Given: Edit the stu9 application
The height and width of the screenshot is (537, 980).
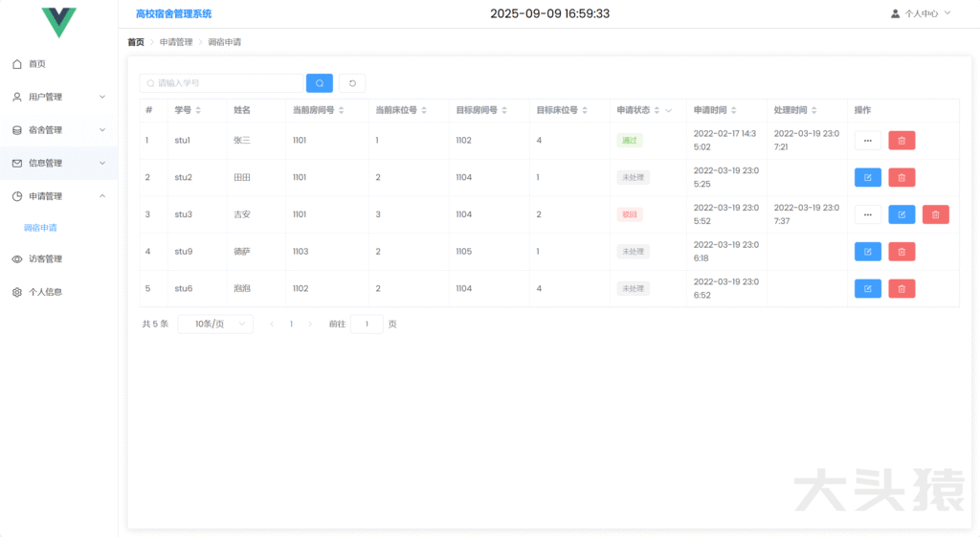Looking at the screenshot, I should coord(867,252).
